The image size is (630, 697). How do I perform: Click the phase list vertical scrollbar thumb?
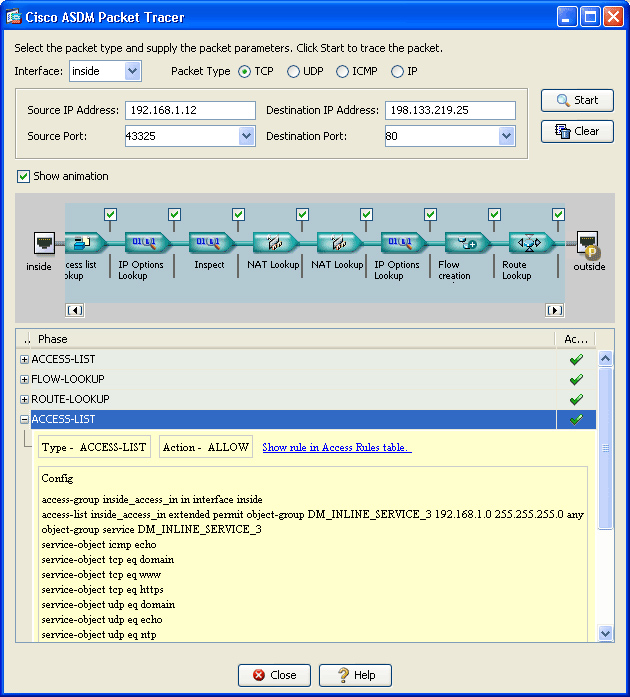(606, 448)
